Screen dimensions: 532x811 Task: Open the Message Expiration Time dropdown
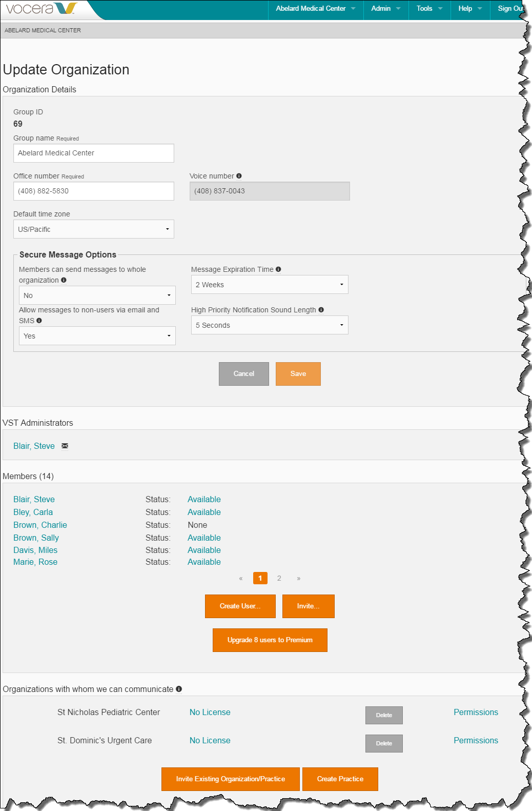coord(270,285)
